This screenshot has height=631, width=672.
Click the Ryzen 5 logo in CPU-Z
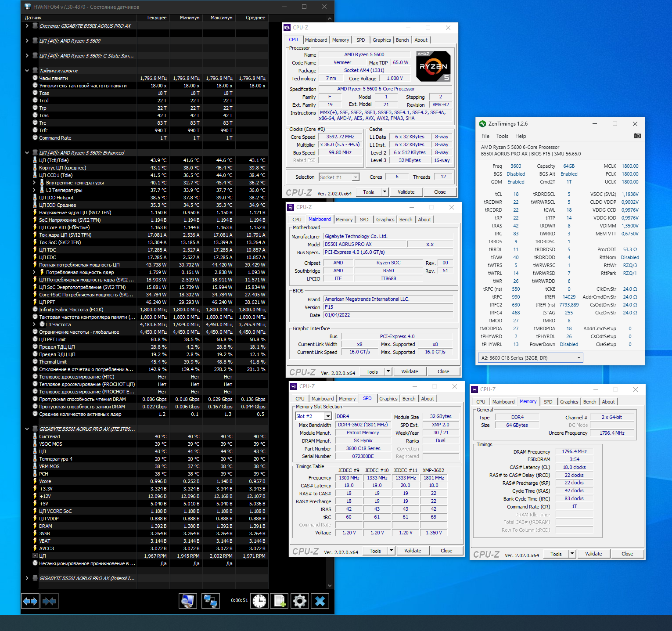click(433, 66)
